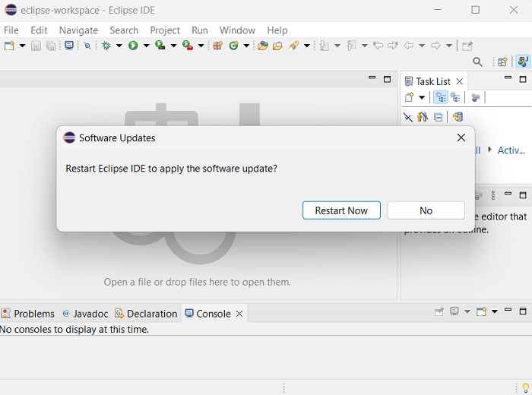This screenshot has height=395, width=532.
Task: Click the green Run toolbar icon
Action: pos(134,46)
